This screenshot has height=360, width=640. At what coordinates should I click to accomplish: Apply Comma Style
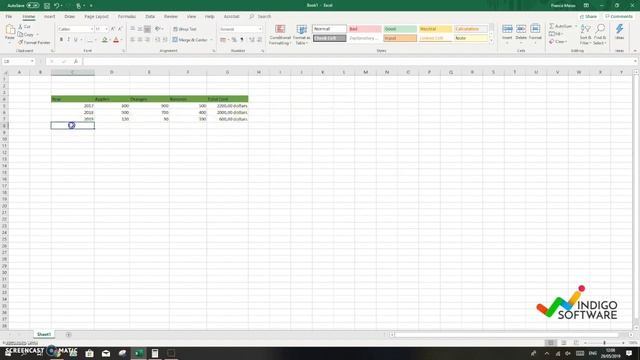coord(242,40)
